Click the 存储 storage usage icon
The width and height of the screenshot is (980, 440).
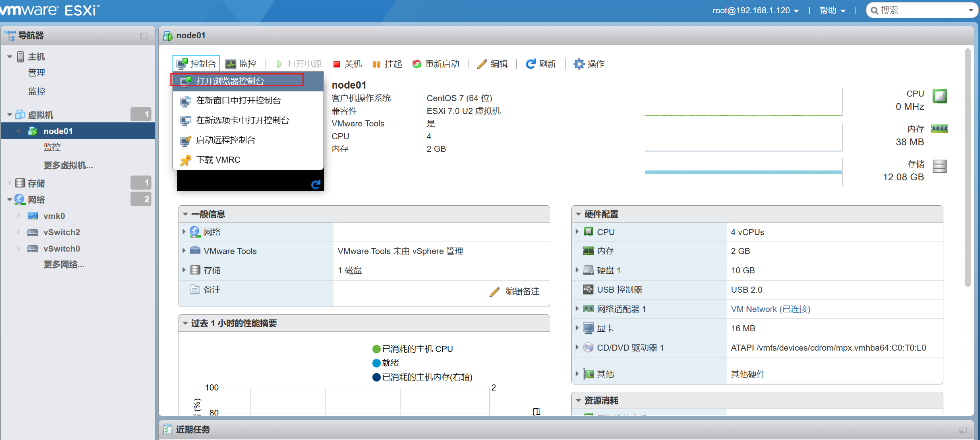point(939,166)
